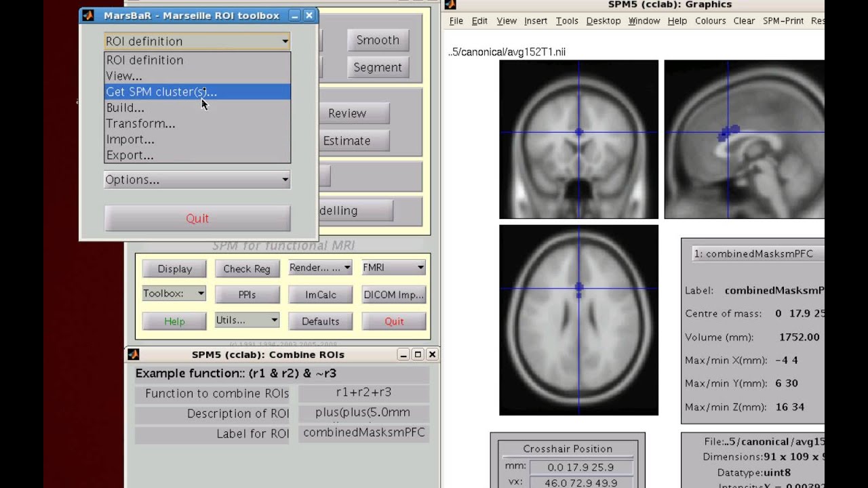Click the crosshair mm coordinates field

[x=583, y=467]
